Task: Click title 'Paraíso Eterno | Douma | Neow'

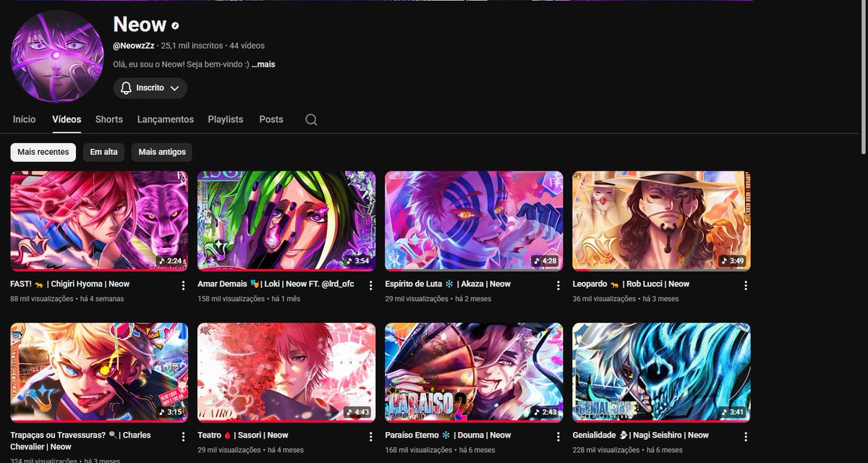Action: coord(448,436)
